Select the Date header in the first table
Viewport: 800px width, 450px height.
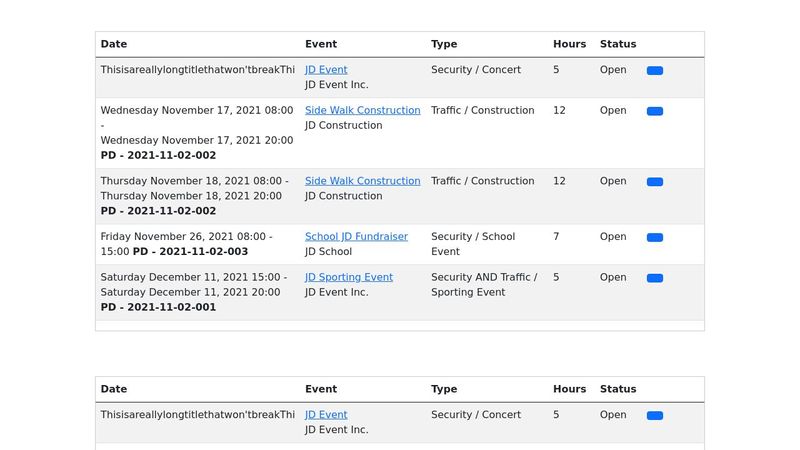[114, 44]
